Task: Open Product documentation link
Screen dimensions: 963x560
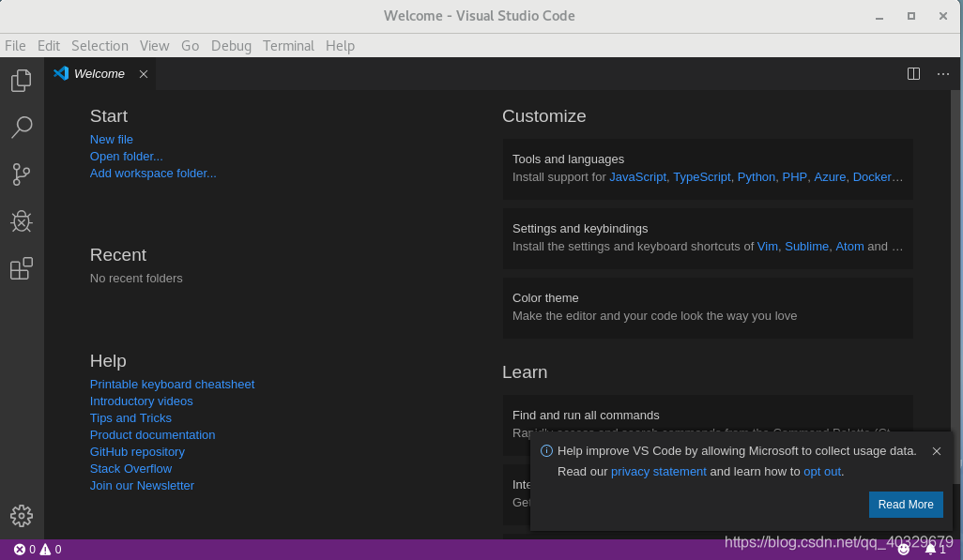Action: (152, 434)
